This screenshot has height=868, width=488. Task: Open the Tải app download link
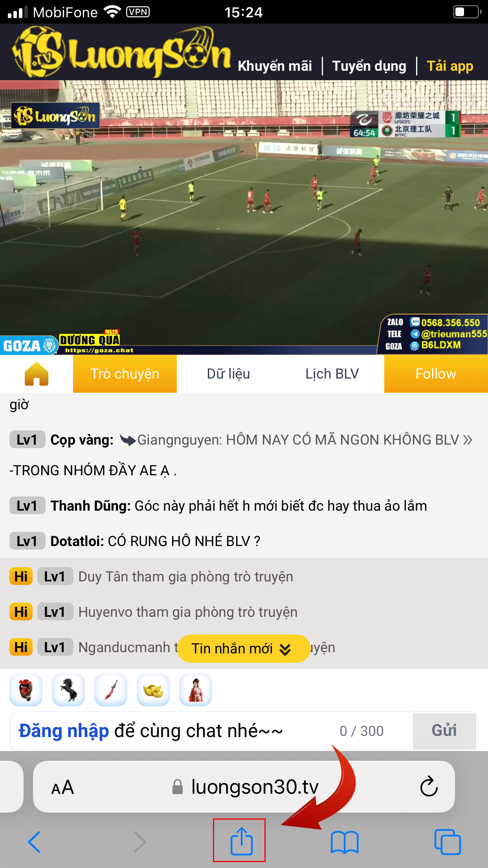[450, 66]
